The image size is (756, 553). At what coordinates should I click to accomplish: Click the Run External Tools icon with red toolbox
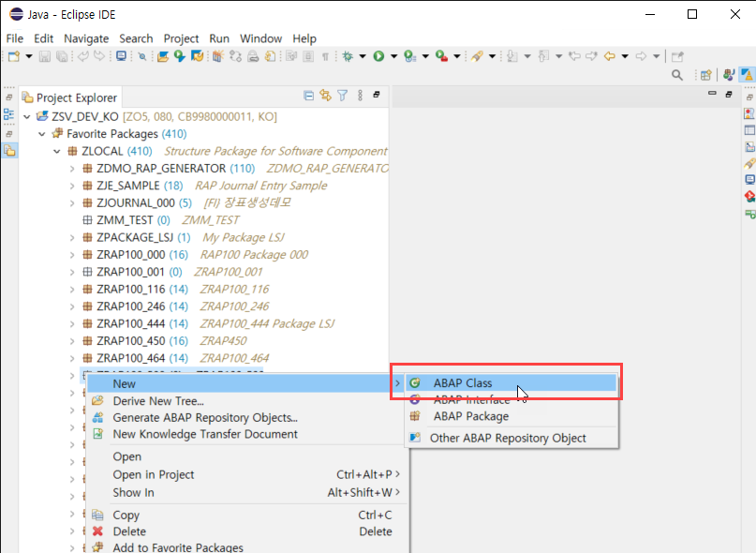[441, 56]
